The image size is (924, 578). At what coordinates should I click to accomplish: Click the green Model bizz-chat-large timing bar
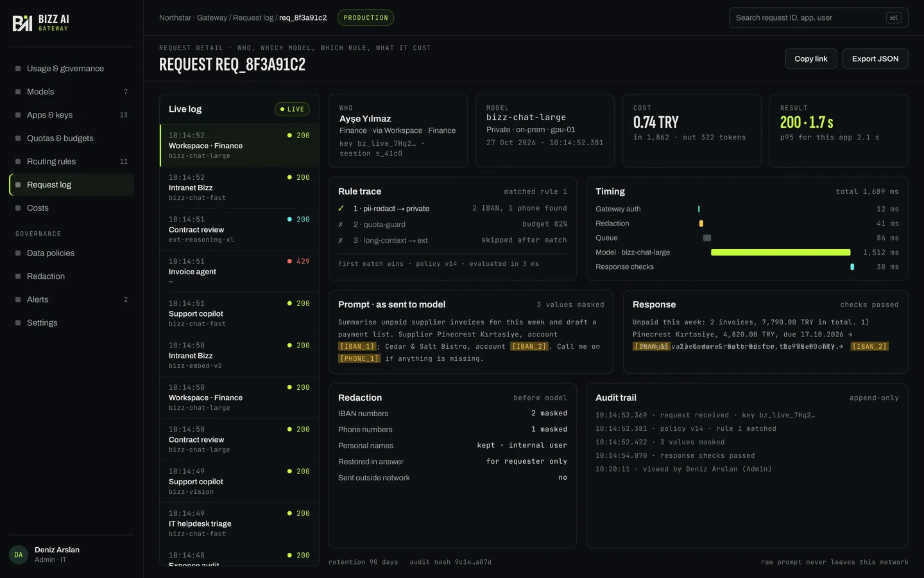pos(780,252)
